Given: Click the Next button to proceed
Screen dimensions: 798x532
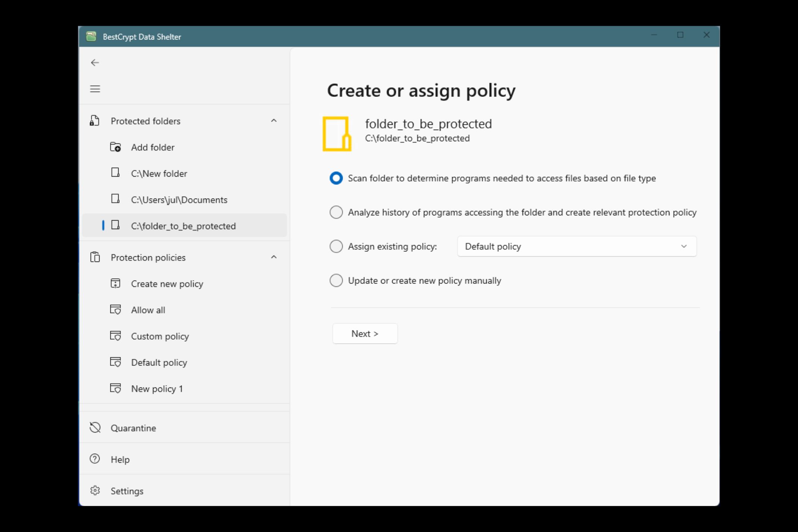Looking at the screenshot, I should (364, 333).
